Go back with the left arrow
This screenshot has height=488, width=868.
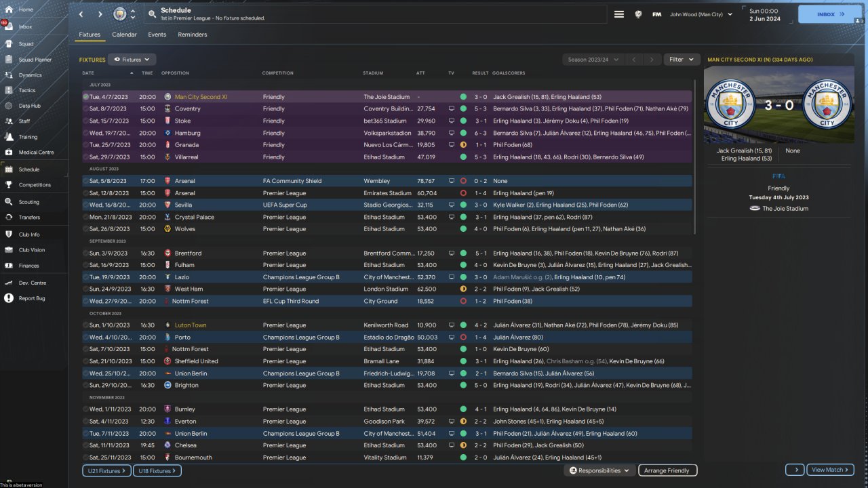pos(81,14)
